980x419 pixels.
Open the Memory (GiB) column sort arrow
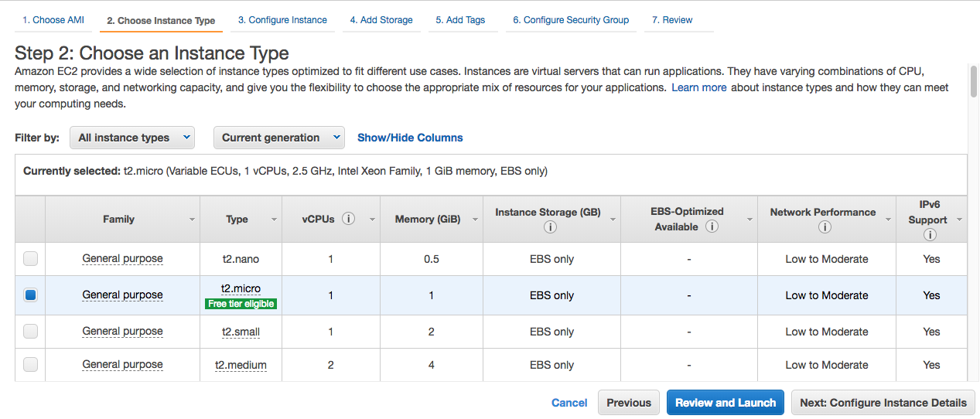coord(474,220)
